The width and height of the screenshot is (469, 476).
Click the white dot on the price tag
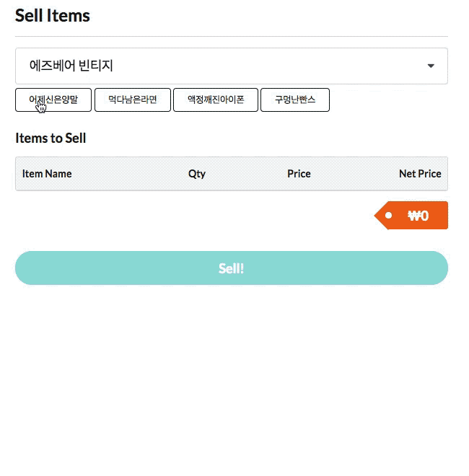(x=388, y=215)
